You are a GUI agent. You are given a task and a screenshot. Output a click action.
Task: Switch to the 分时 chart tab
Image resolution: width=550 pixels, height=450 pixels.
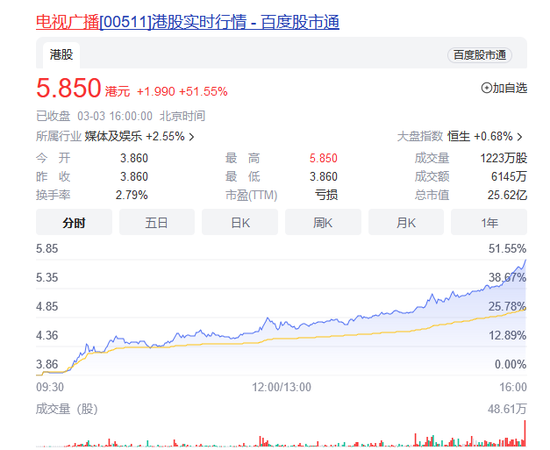74,222
